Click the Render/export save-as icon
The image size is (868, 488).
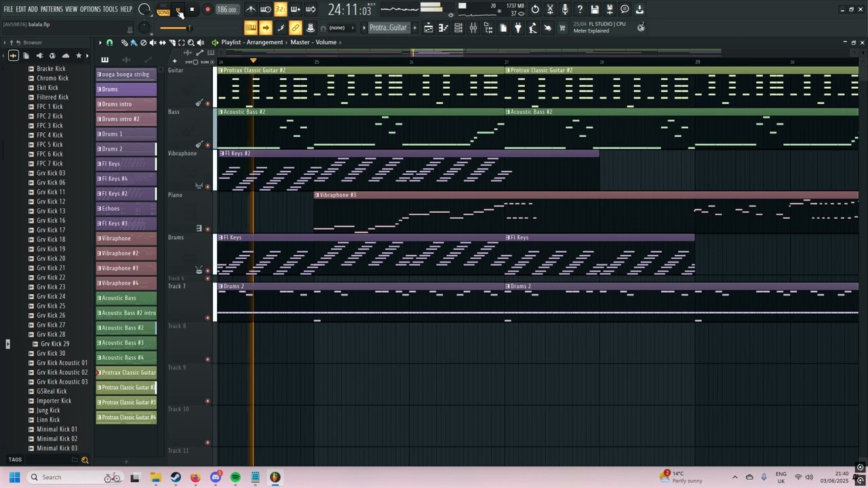click(610, 9)
